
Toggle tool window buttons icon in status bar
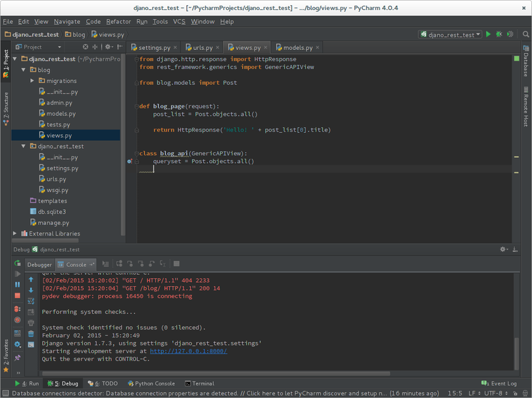click(x=6, y=393)
